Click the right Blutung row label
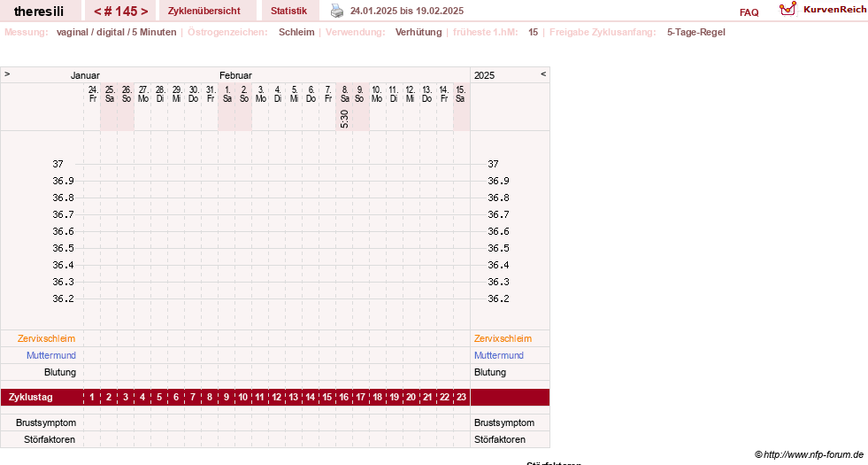 (490, 373)
